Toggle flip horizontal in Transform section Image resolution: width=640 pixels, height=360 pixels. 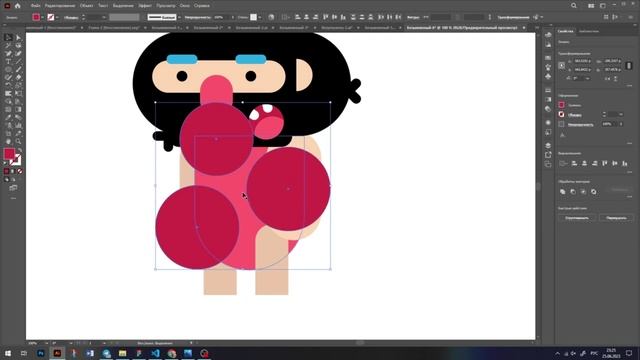pyautogui.click(x=607, y=78)
